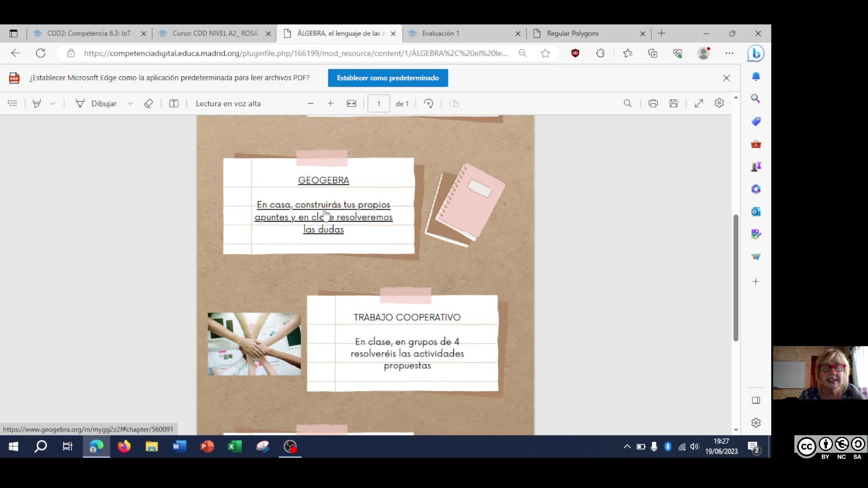Print the PDF using printer icon
This screenshot has height=488, width=868.
point(653,103)
